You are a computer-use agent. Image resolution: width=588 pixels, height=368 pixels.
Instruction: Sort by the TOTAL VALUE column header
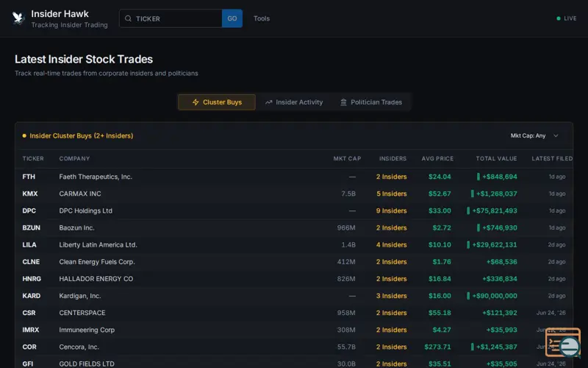coord(496,158)
